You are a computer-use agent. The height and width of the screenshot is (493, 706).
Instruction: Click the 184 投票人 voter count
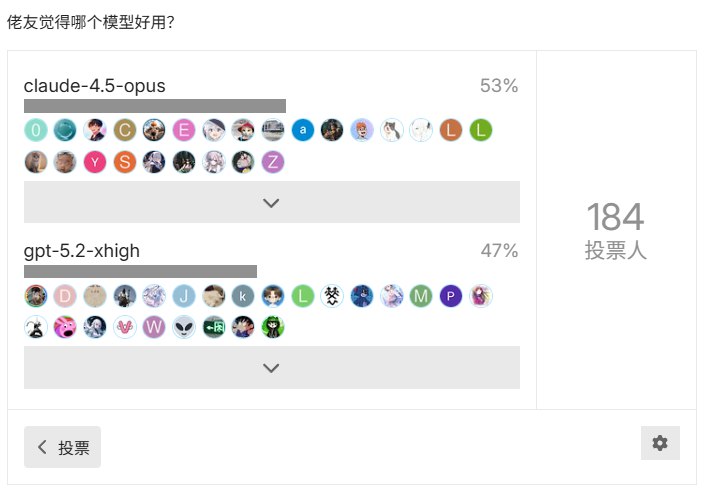616,231
